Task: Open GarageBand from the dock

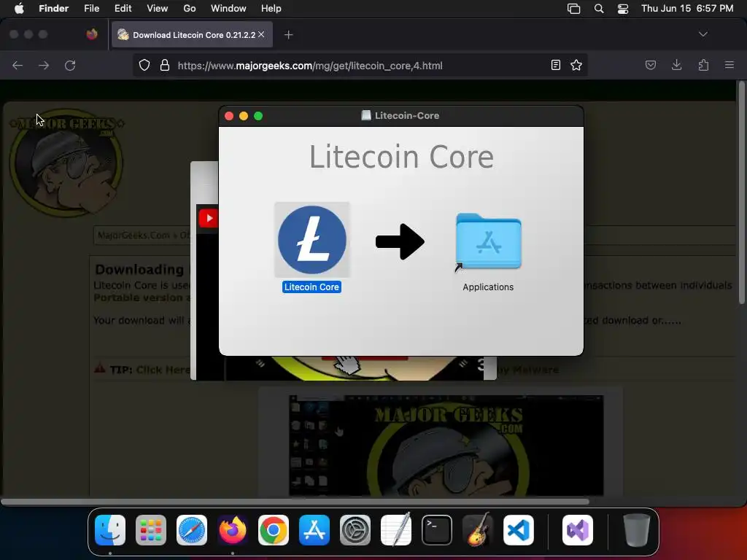Action: coord(478,529)
